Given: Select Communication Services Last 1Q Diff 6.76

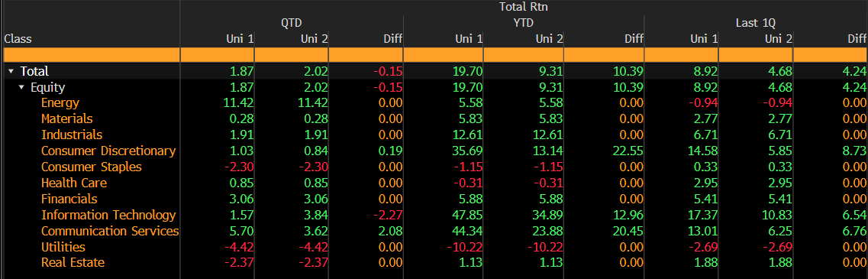Looking at the screenshot, I should coord(855,232).
